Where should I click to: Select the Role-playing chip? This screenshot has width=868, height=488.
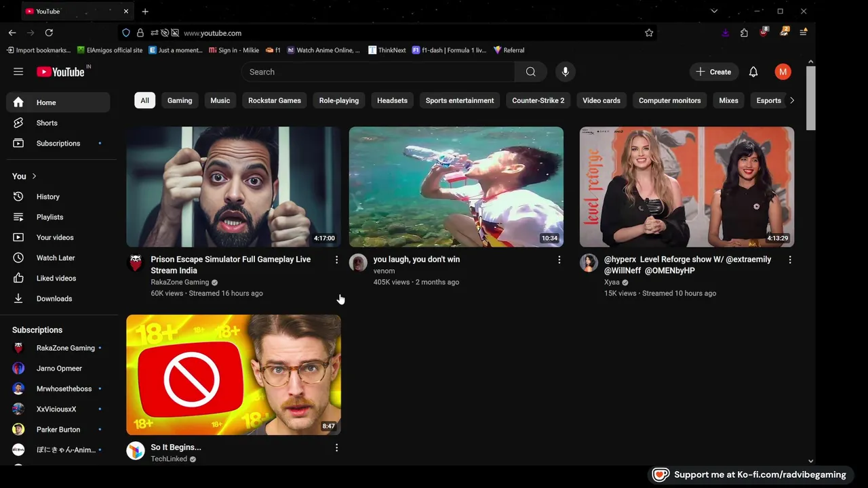click(339, 100)
